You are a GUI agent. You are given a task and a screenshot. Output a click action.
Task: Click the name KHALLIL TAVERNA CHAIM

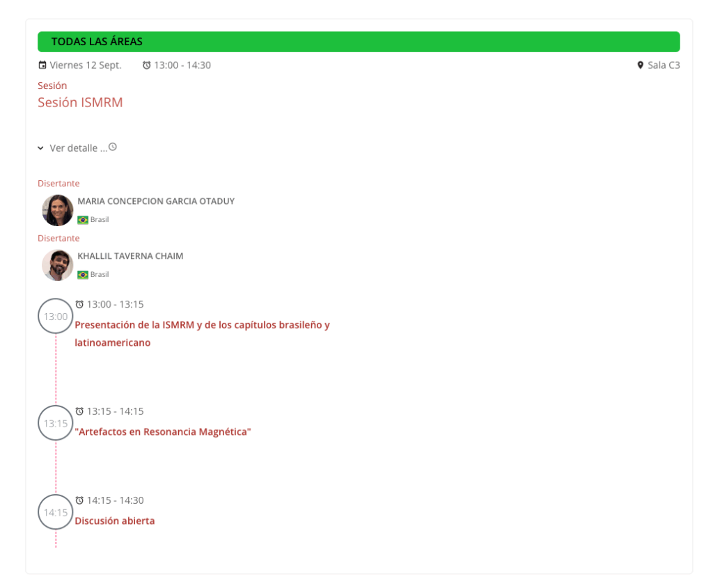[130, 256]
